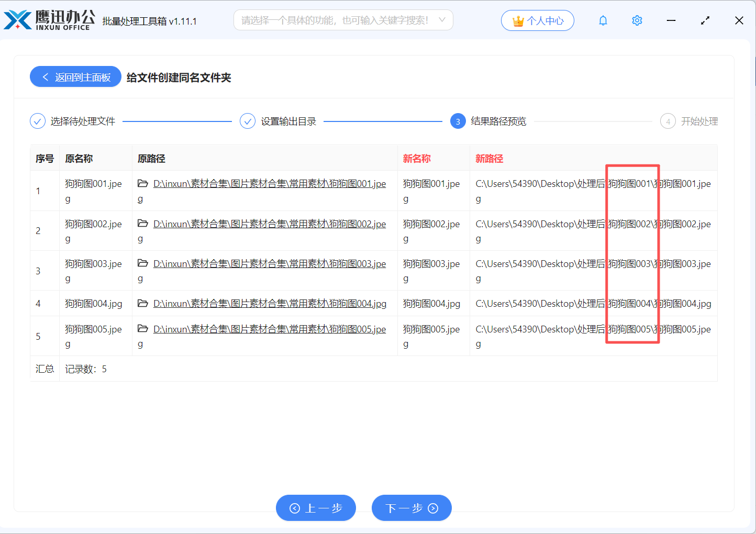Open folder icon for 狗狗图001 path

tap(142, 184)
